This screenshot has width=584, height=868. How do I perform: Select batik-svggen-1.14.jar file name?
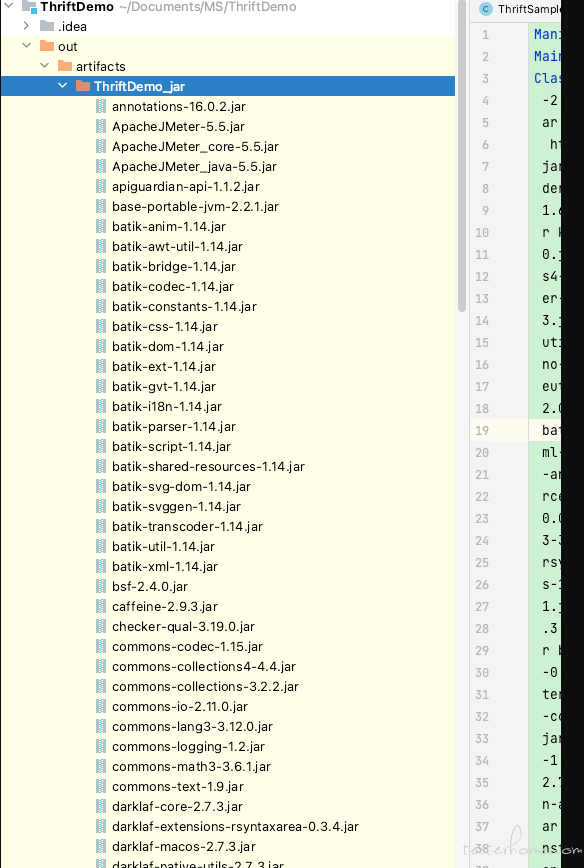pyautogui.click(x=176, y=506)
